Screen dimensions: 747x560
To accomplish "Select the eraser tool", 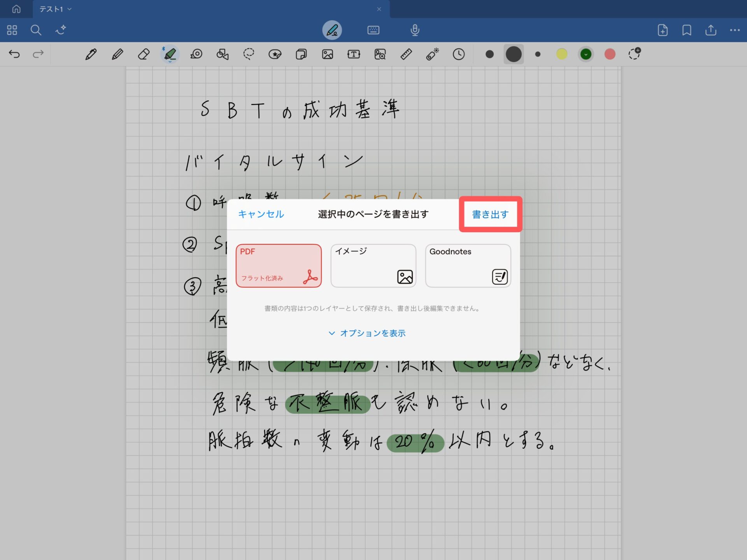I will 144,54.
